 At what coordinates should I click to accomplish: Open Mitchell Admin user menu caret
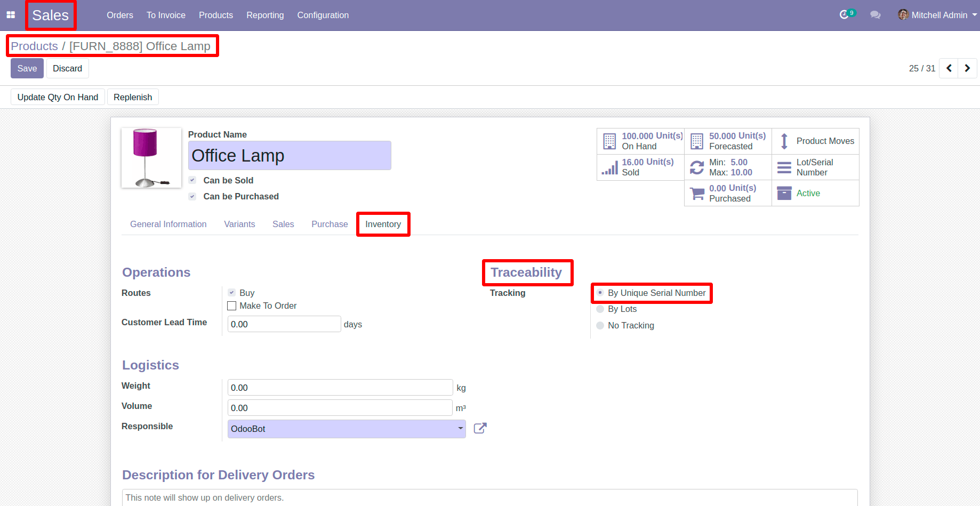(975, 15)
